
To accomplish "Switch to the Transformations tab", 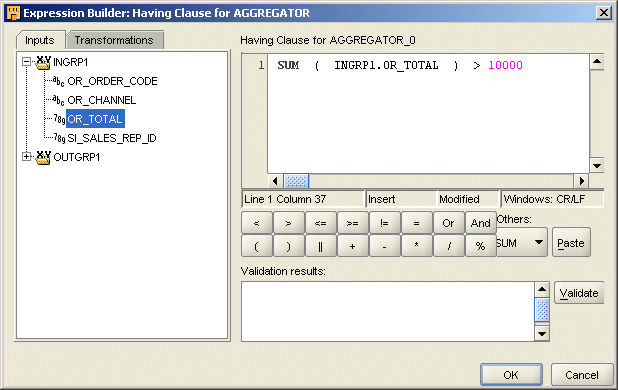I will pyautogui.click(x=114, y=40).
